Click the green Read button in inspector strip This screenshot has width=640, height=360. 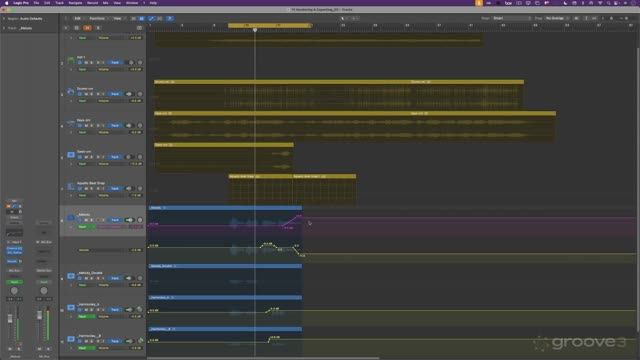14,282
